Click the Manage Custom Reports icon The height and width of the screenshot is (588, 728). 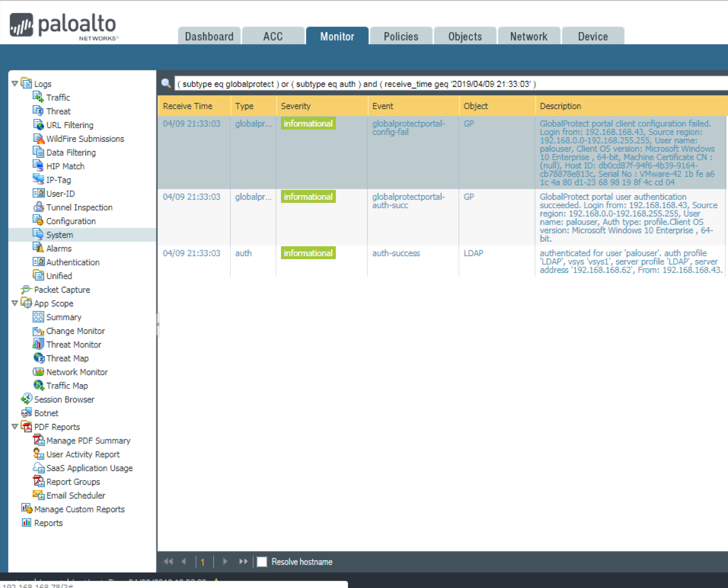click(26, 509)
